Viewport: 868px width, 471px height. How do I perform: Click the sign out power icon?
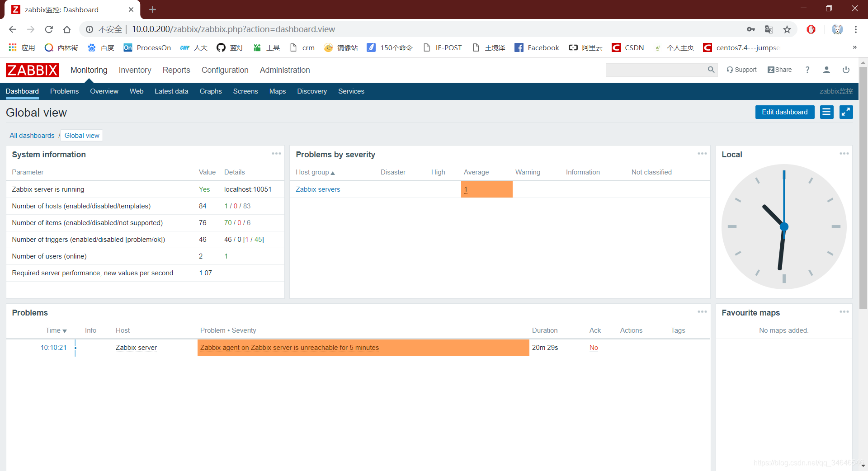[x=846, y=70]
